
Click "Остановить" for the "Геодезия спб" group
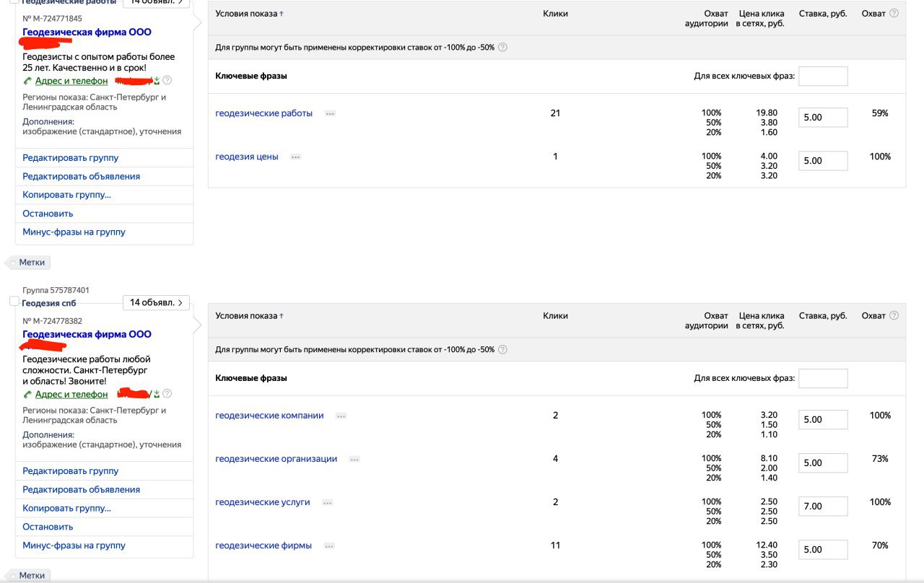point(48,527)
